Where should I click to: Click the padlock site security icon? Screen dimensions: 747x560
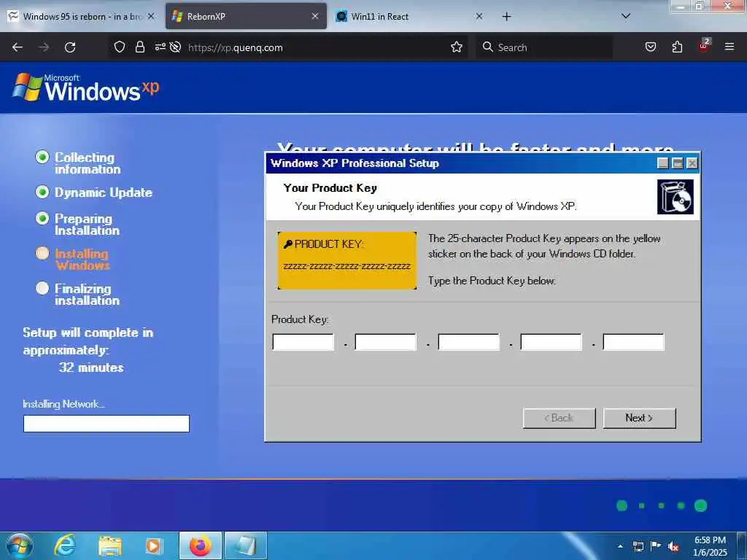click(x=139, y=47)
